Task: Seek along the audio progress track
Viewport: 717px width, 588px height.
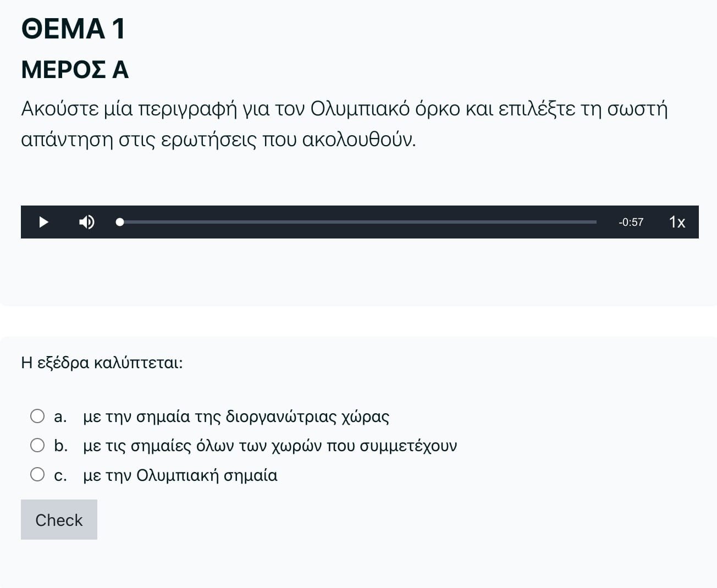Action: 358,222
